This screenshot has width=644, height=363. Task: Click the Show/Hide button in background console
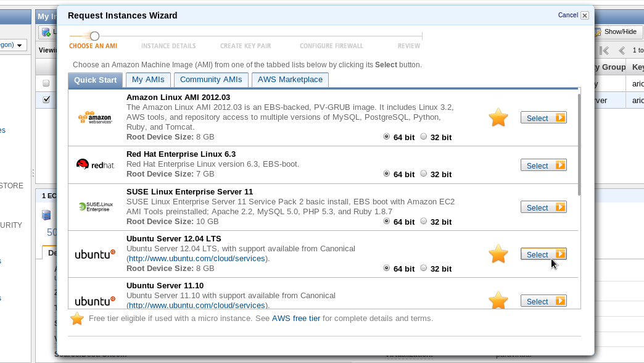point(617,31)
